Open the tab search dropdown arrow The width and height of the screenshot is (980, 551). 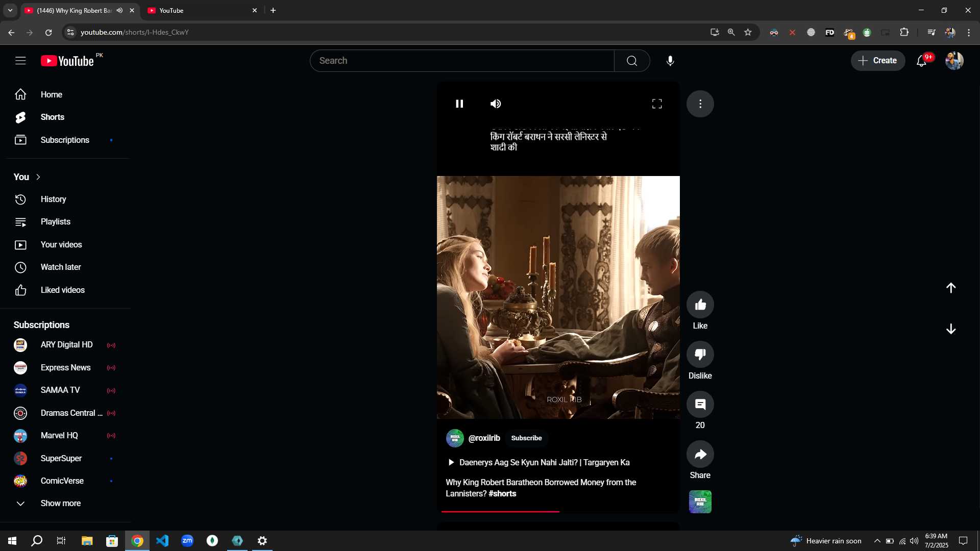point(10,10)
